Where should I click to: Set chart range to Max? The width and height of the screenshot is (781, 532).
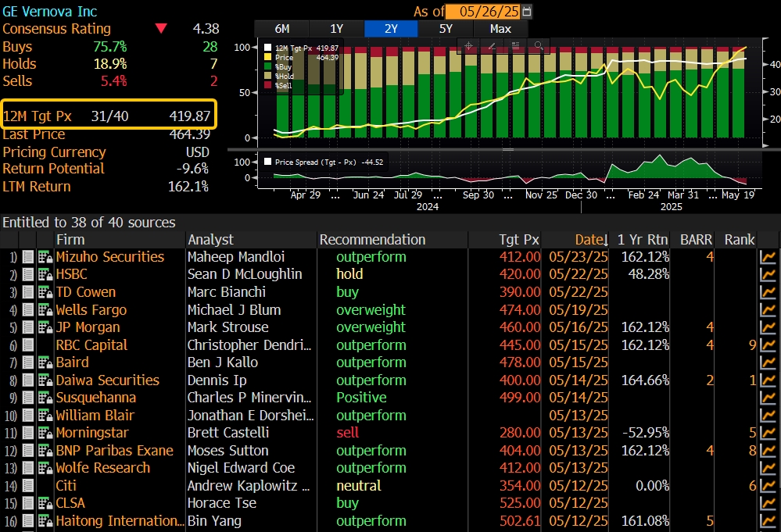tap(500, 29)
